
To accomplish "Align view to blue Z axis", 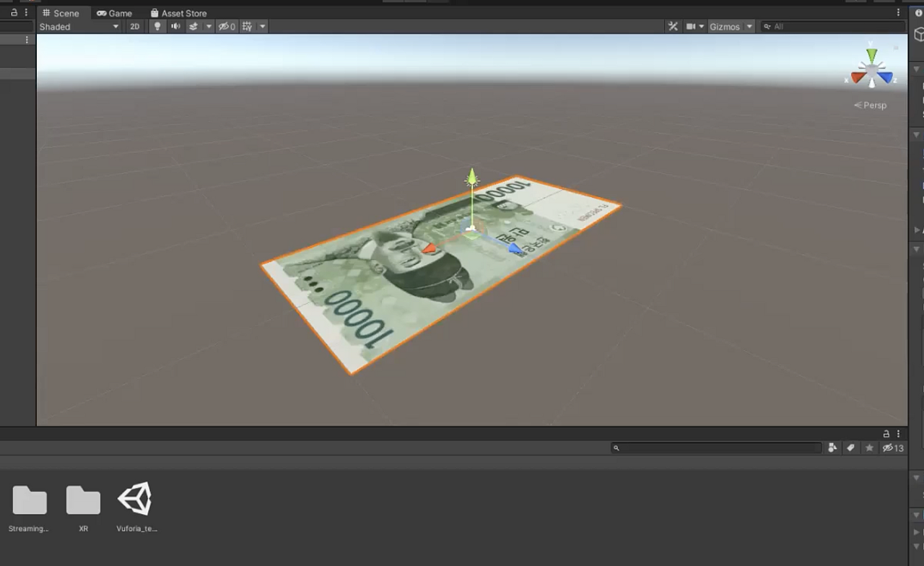I will [886, 77].
